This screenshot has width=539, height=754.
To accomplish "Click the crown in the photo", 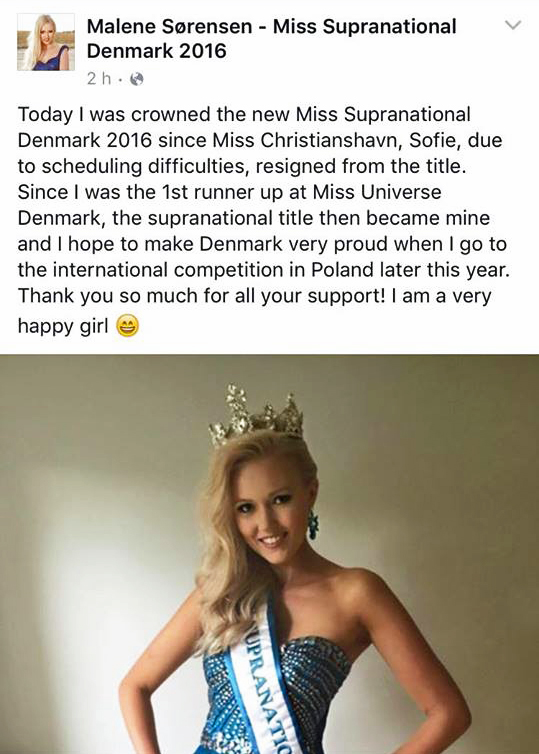I will (257, 415).
